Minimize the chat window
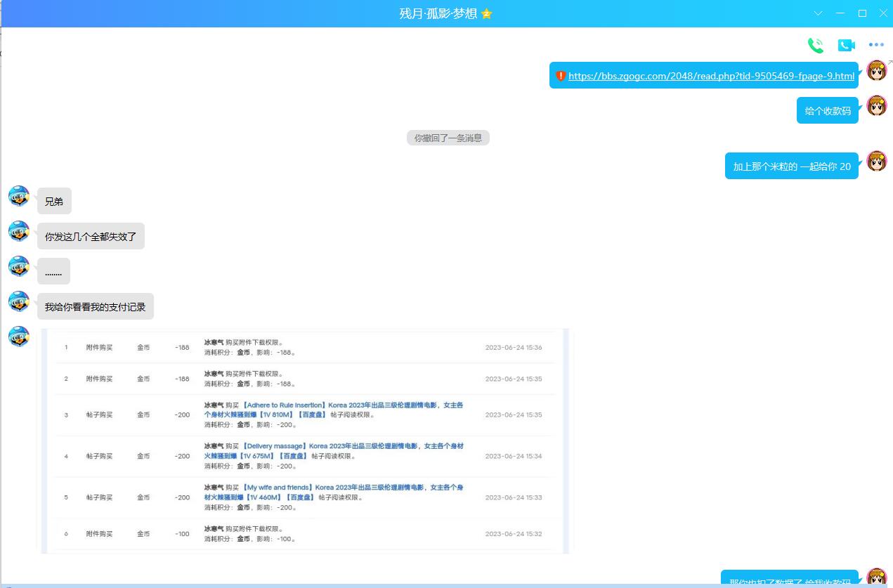The image size is (893, 588). click(840, 13)
